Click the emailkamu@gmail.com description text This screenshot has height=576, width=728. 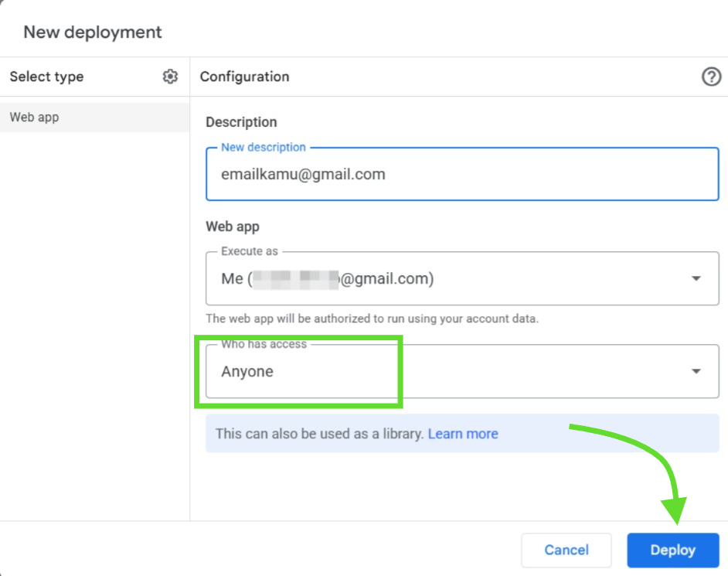pyautogui.click(x=303, y=174)
